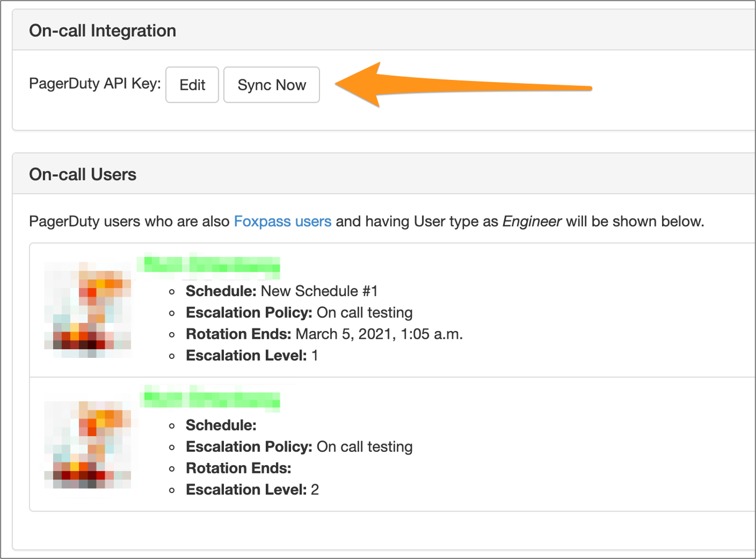This screenshot has height=559, width=756.
Task: Click first user's Escalation Policy line
Action: pos(299,313)
